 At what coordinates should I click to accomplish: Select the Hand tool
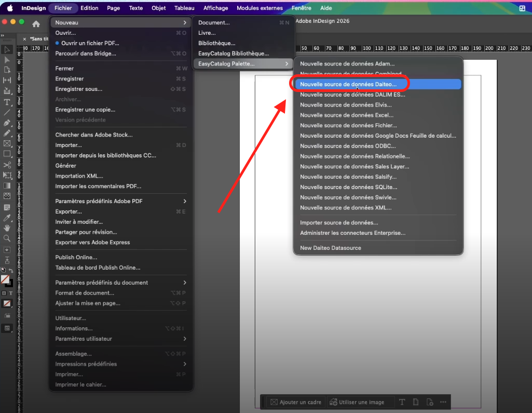click(7, 228)
